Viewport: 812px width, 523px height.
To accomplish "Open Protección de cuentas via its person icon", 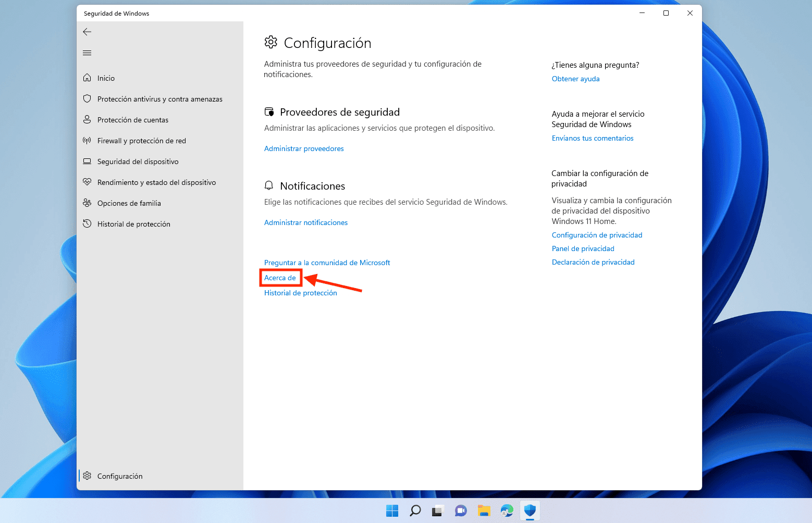I will (x=88, y=119).
